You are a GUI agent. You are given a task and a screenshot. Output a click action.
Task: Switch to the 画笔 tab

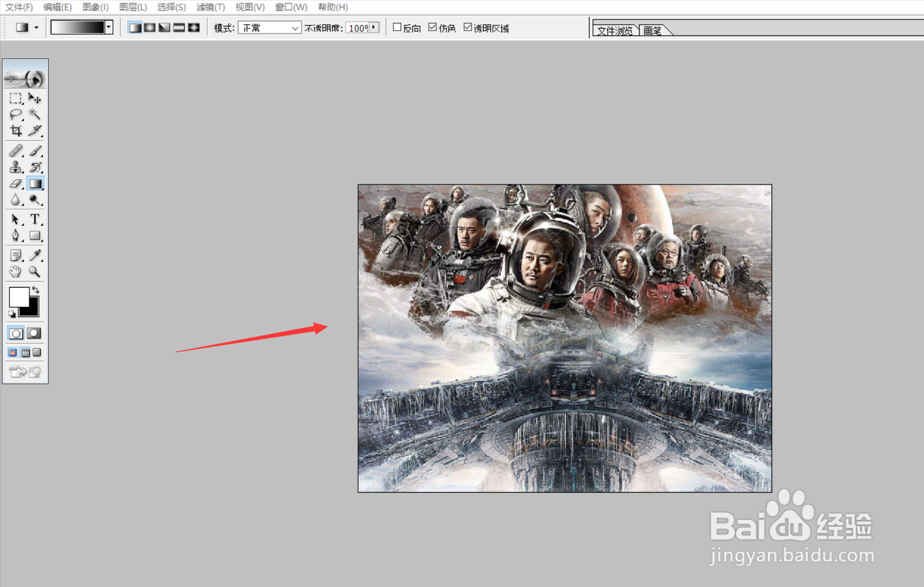coord(653,31)
